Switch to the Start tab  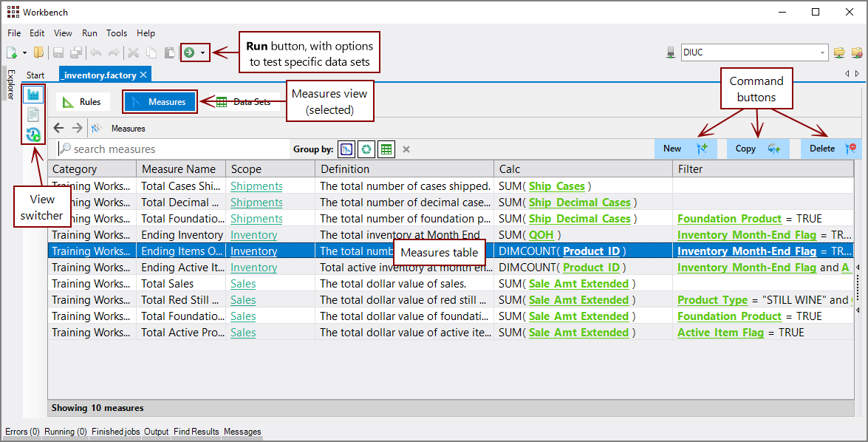coord(35,75)
